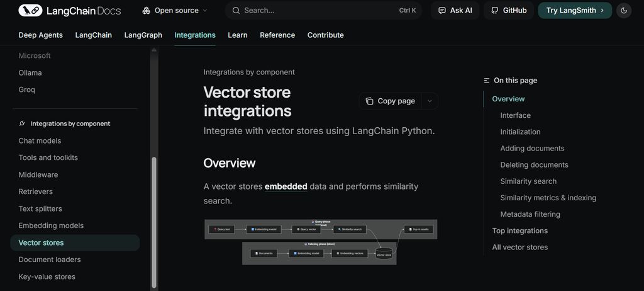Click the Open source stack icon
This screenshot has width=644, height=291.
(x=146, y=11)
